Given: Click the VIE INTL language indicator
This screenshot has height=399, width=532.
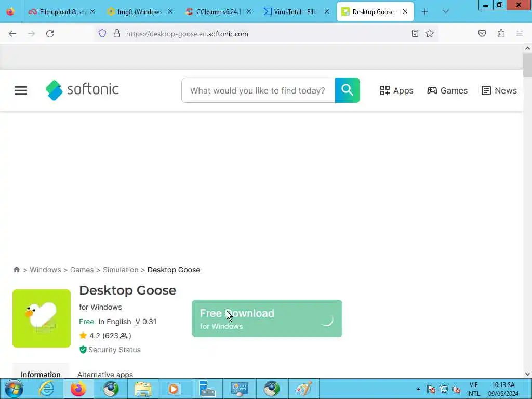Looking at the screenshot, I should 474,389.
